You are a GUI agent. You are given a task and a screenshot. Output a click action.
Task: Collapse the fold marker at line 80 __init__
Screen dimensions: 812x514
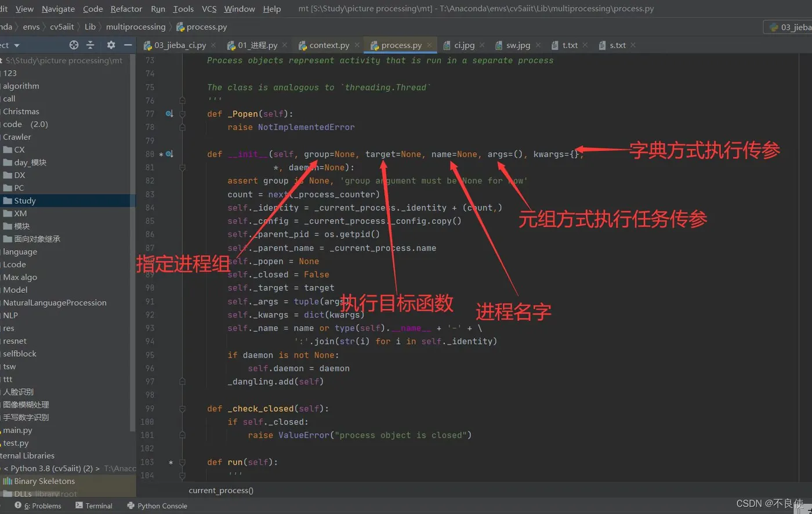(182, 154)
